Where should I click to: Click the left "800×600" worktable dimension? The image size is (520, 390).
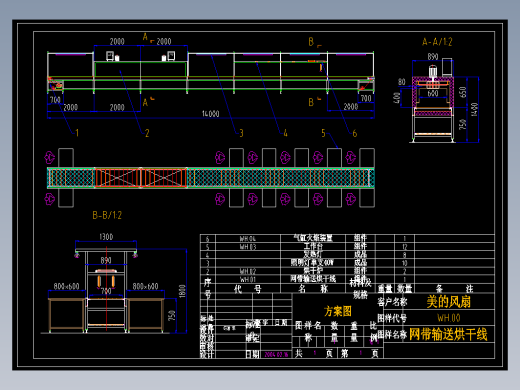pos(66,286)
